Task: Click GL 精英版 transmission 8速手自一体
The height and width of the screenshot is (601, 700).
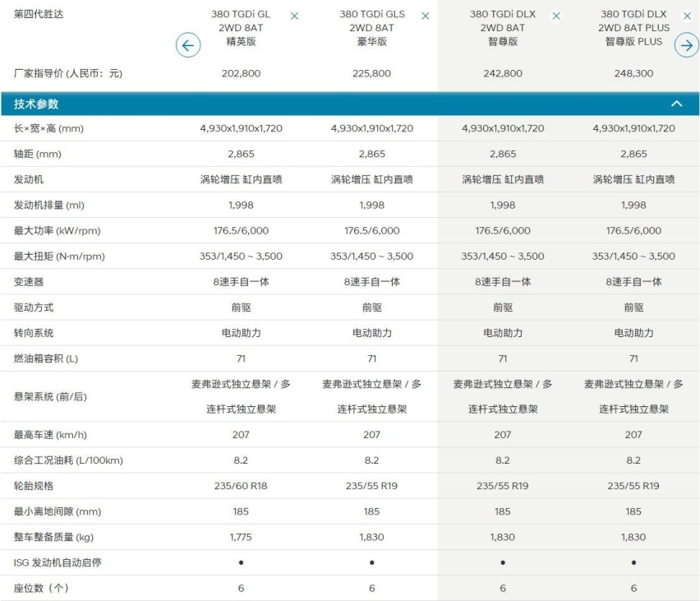Action: click(x=241, y=282)
